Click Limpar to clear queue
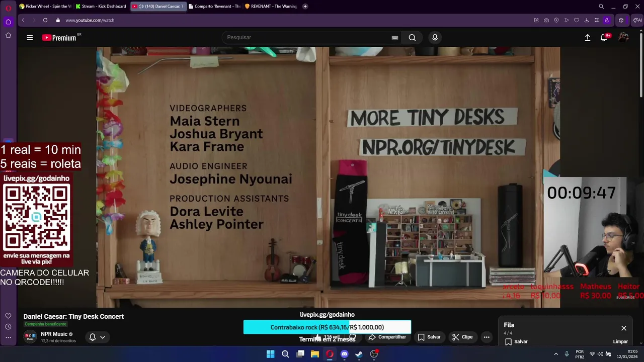The width and height of the screenshot is (644, 362). click(x=620, y=341)
